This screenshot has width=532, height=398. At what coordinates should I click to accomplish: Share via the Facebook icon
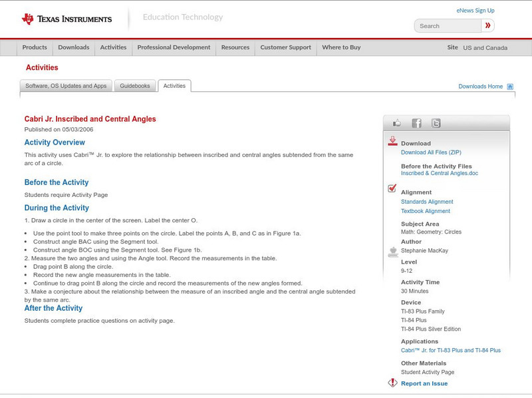[x=416, y=123]
